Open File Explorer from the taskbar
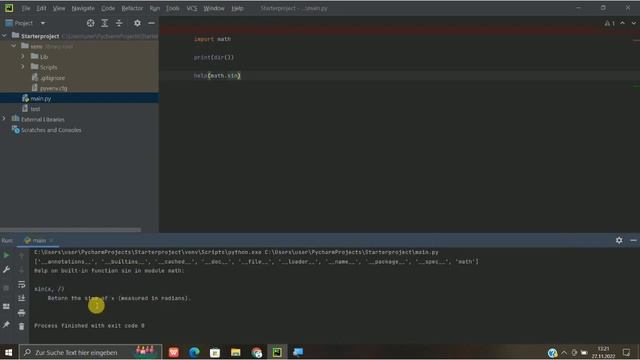 click(x=236, y=352)
